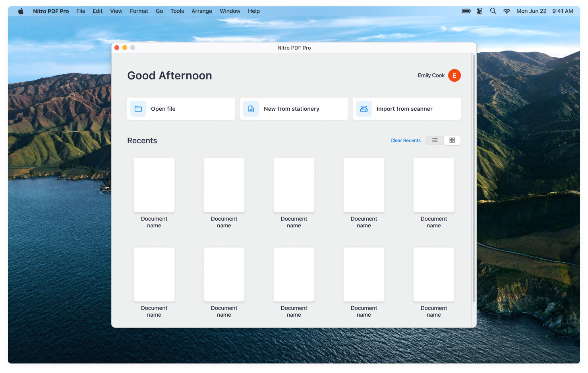Expand the Format menu
Screen dimensions: 588x373
(x=139, y=11)
